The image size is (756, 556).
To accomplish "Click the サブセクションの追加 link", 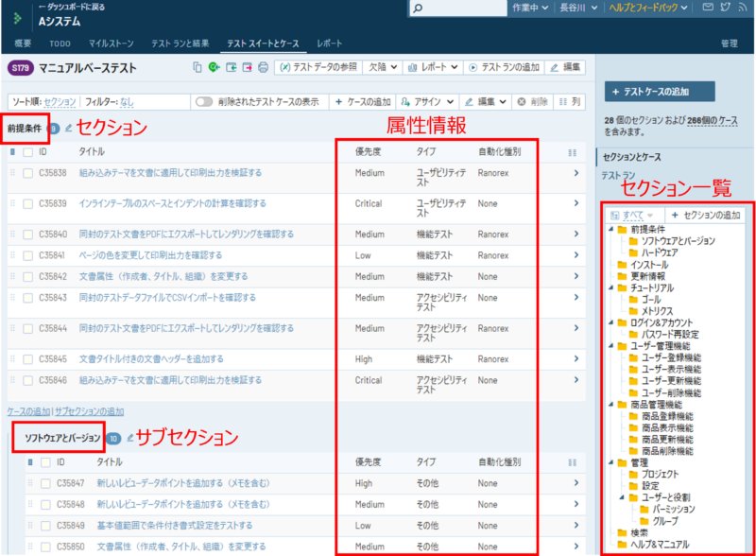I will pos(89,411).
